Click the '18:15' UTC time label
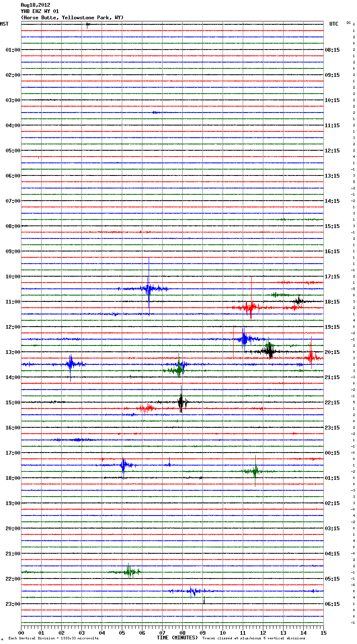Image resolution: width=357 pixels, height=644 pixels. (332, 301)
